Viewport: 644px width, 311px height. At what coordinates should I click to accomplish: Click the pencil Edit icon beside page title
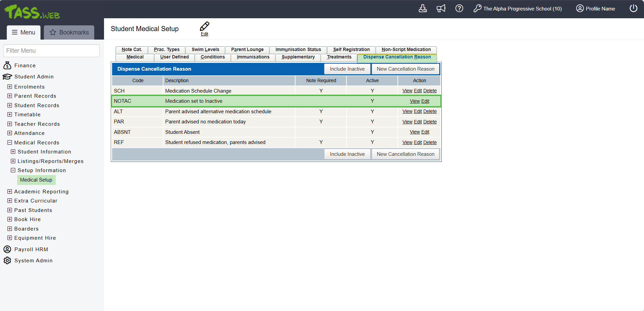tap(204, 27)
